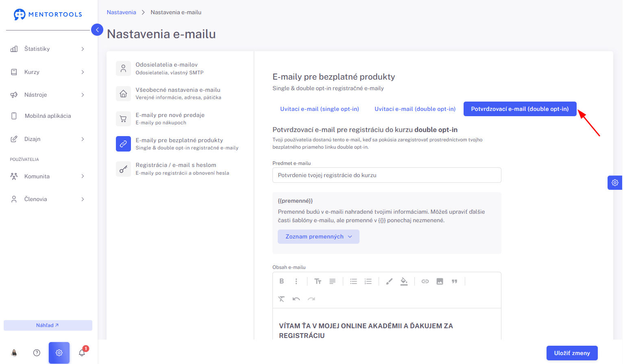Viewport: 623px width, 364px height.
Task: Expand the Zoznam premenných dropdown
Action: pyautogui.click(x=318, y=236)
